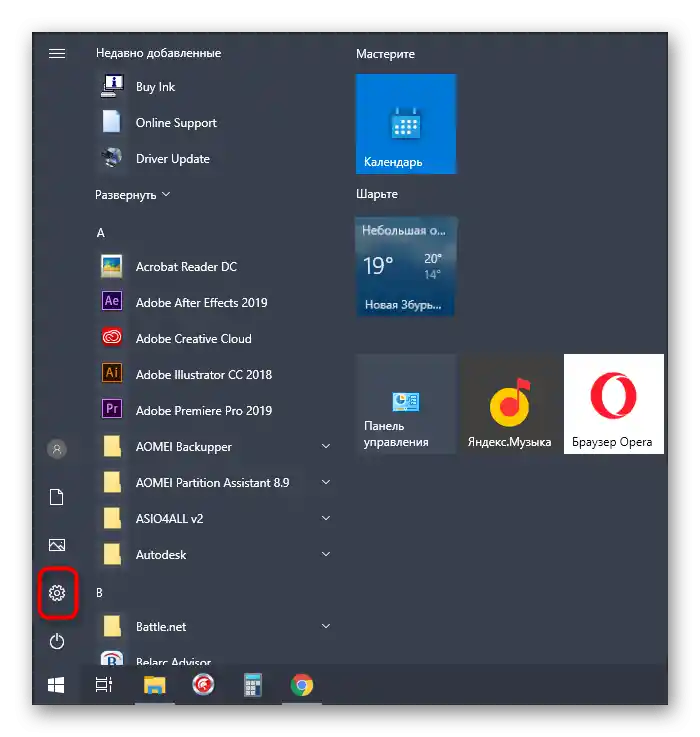
Task: Click the Шарьте group heading
Action: pos(377,194)
